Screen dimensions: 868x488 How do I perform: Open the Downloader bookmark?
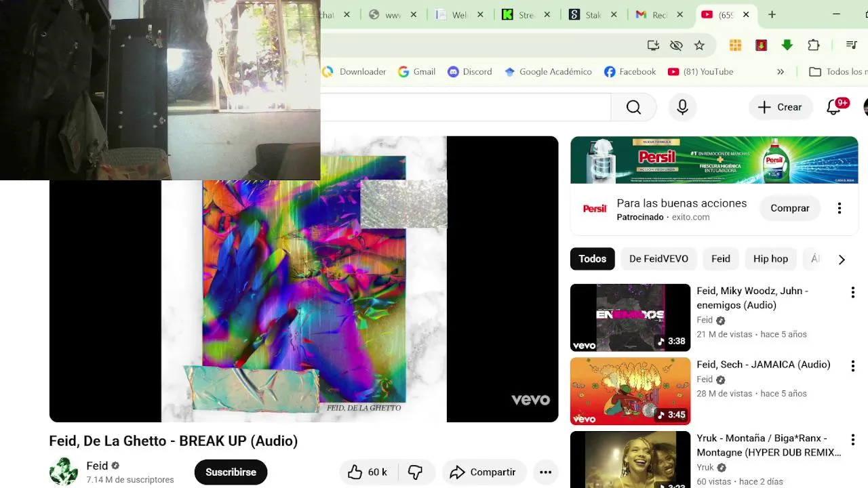click(x=354, y=72)
